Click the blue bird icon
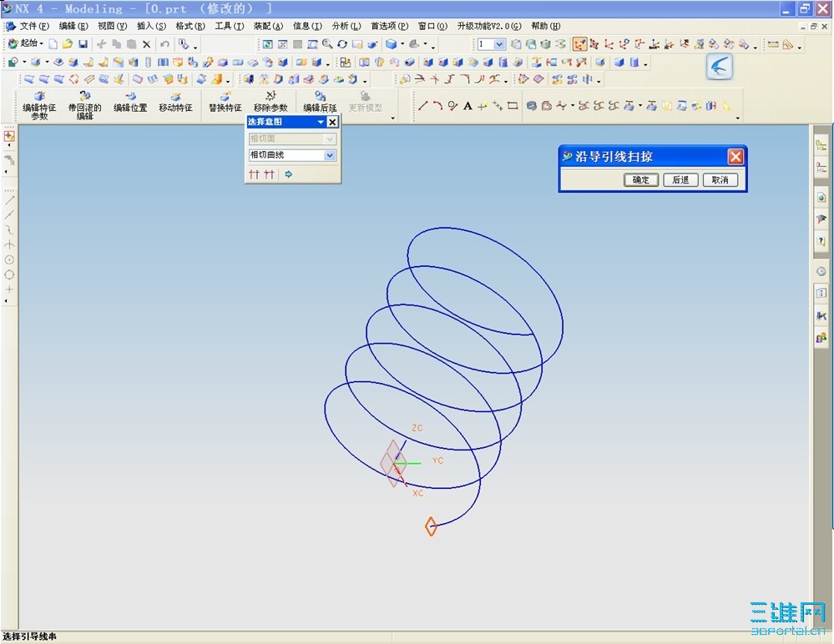834x644 pixels. (x=719, y=67)
